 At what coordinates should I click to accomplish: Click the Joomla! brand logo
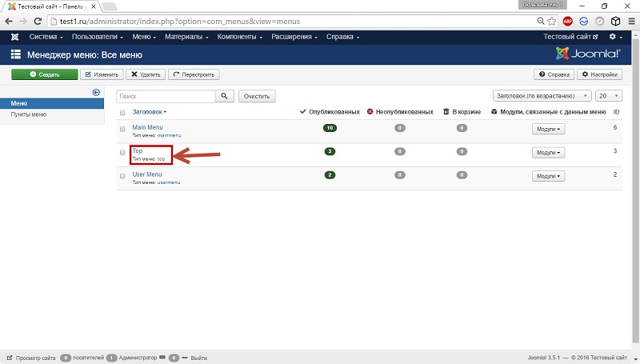pyautogui.click(x=588, y=54)
